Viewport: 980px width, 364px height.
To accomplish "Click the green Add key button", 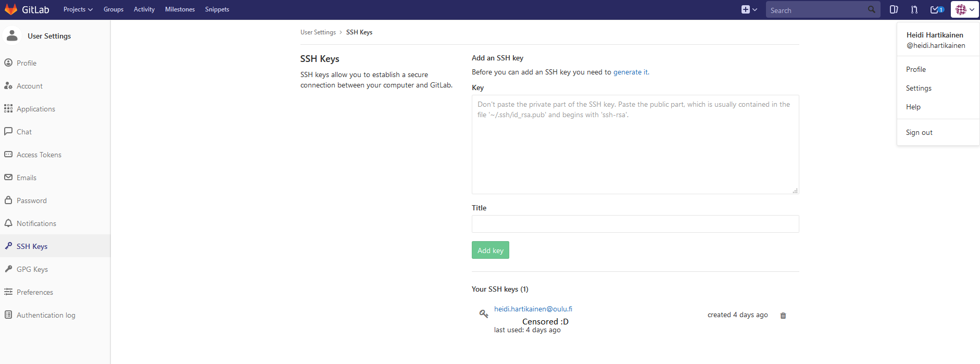I will (x=491, y=250).
